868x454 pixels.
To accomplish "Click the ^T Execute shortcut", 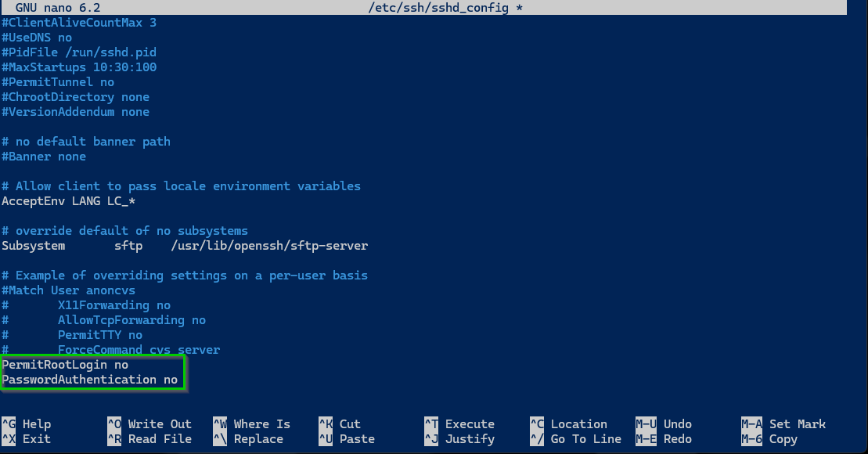I will (x=459, y=424).
